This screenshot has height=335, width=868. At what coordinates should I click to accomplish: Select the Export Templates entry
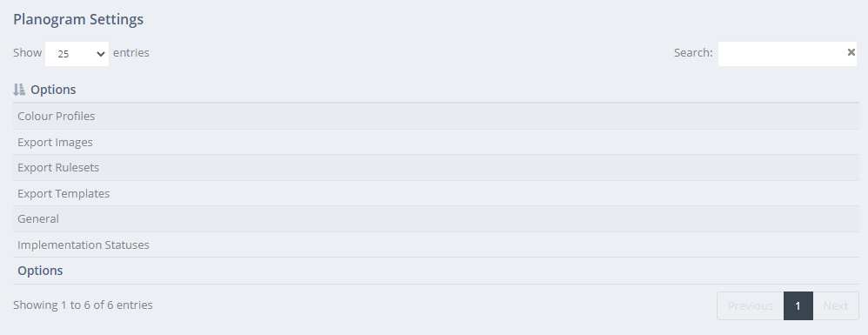click(437, 194)
